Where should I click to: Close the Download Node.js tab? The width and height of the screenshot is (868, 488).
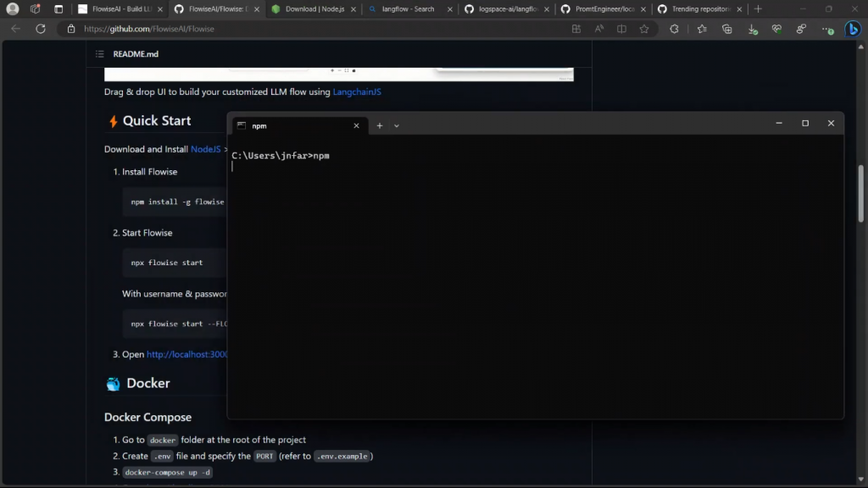(x=353, y=9)
